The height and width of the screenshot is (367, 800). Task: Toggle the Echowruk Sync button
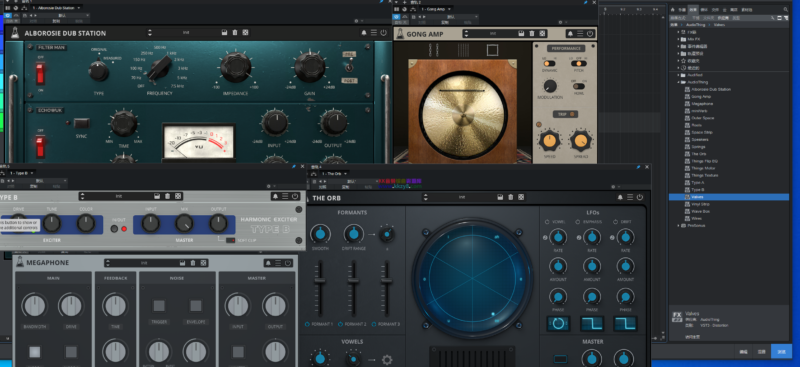pos(81,123)
